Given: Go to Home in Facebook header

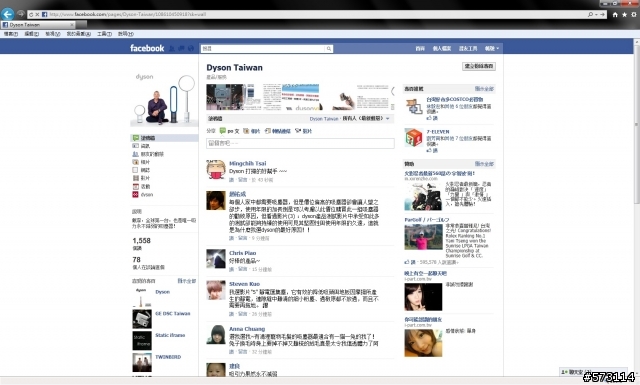Looking at the screenshot, I should coord(420,48).
